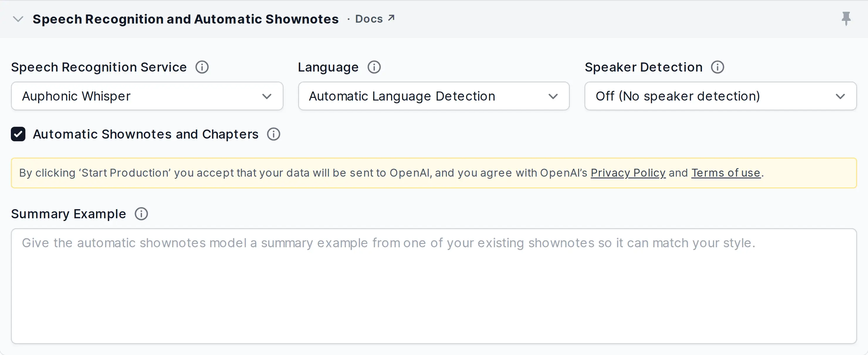The height and width of the screenshot is (355, 868).
Task: Show info for Speech Recognition Service
Action: pyautogui.click(x=202, y=67)
